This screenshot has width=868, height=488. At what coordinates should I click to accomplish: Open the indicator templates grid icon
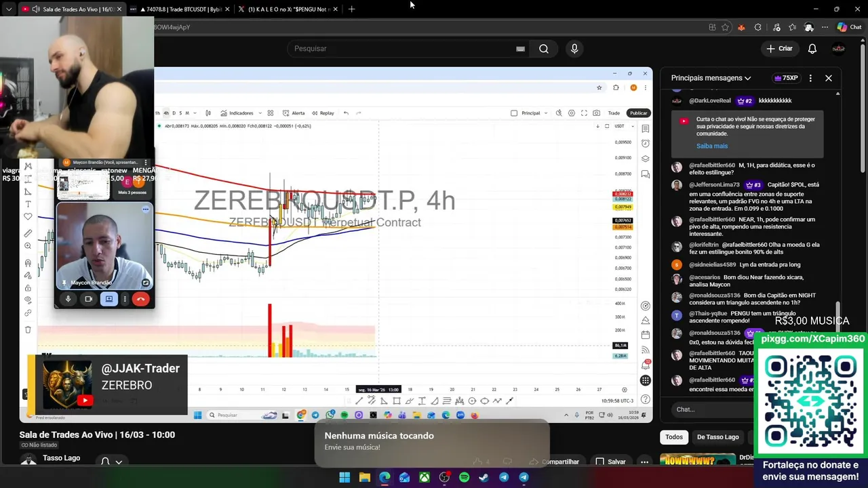click(270, 113)
